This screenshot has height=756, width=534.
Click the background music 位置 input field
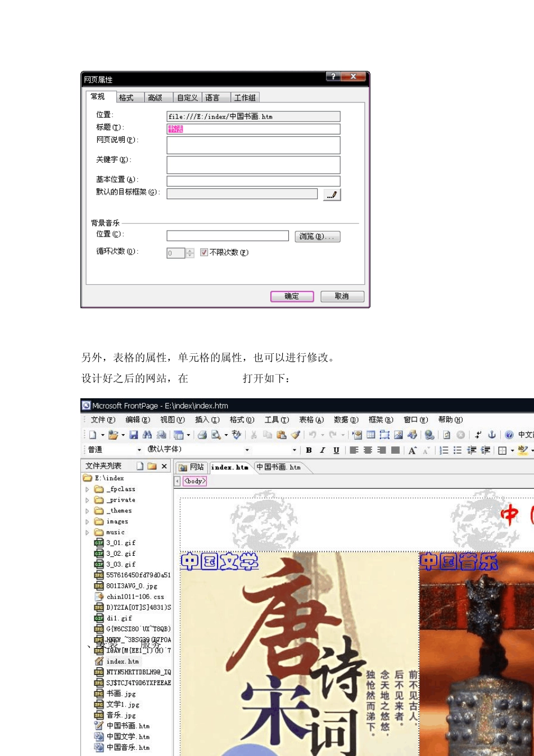228,236
